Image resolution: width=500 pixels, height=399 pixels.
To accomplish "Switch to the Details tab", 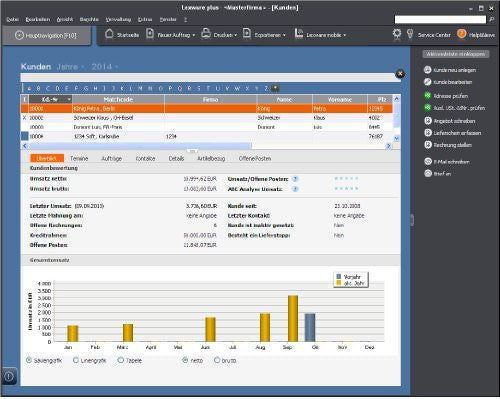I will 176,159.
